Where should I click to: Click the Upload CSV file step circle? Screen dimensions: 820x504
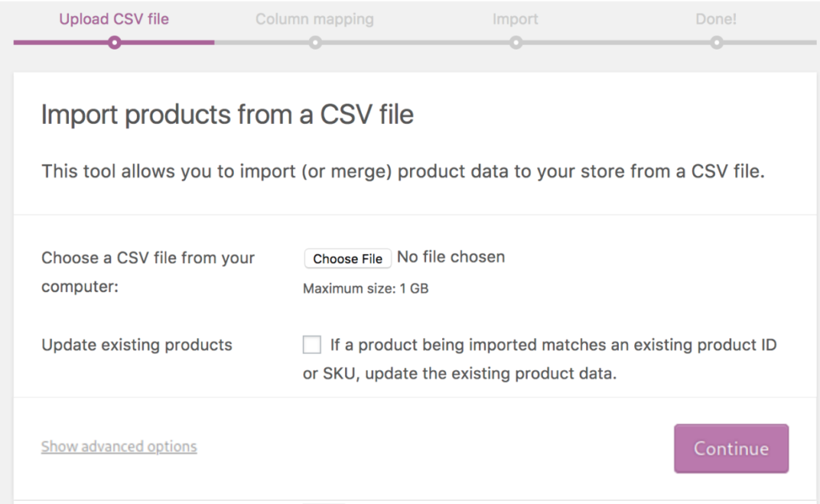(x=115, y=43)
